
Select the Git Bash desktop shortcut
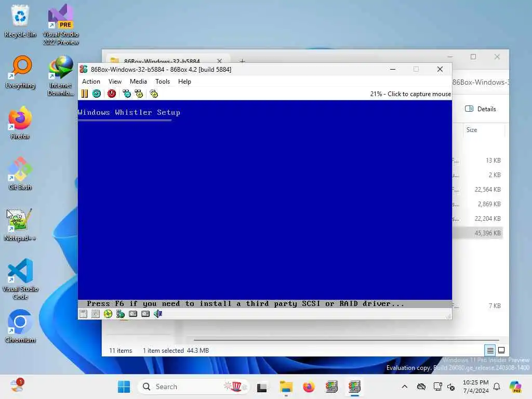20,174
